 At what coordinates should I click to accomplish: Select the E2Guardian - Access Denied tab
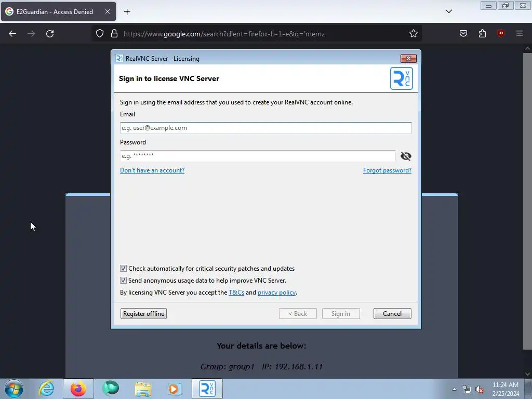click(58, 11)
